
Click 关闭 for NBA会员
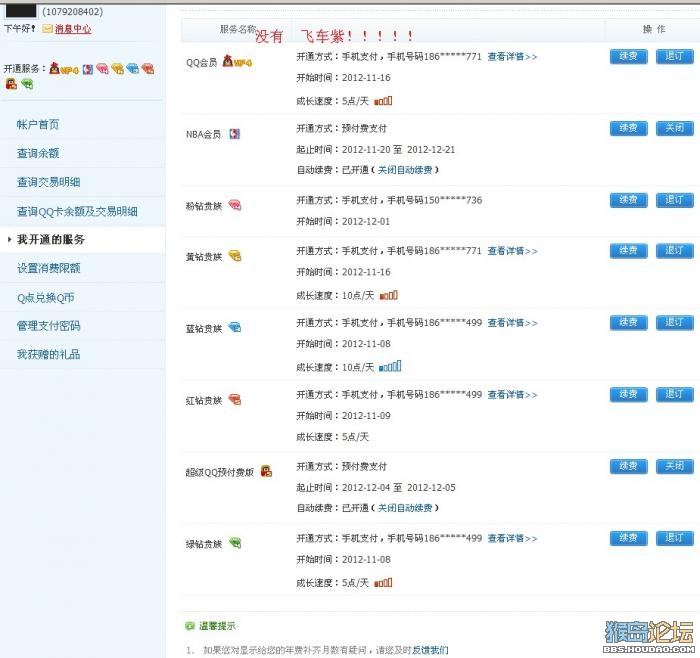tap(675, 128)
